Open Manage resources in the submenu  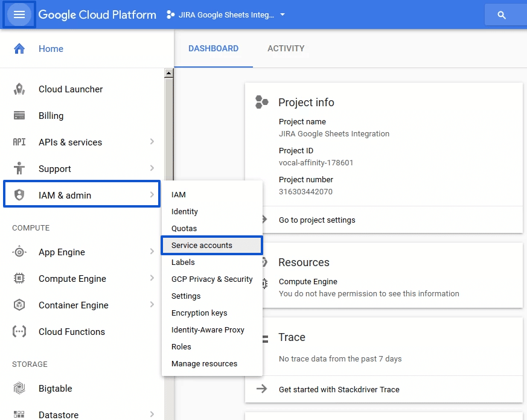pyautogui.click(x=212, y=363)
